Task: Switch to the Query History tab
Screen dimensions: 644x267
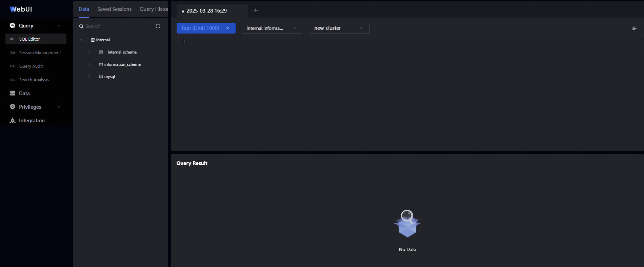Action: pyautogui.click(x=154, y=9)
